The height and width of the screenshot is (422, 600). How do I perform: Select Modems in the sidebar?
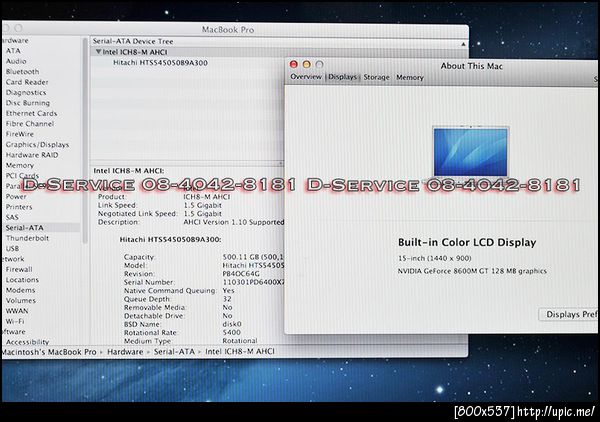point(20,290)
